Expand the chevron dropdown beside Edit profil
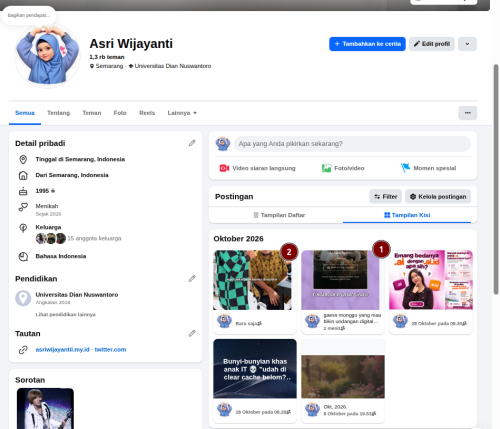 467,44
